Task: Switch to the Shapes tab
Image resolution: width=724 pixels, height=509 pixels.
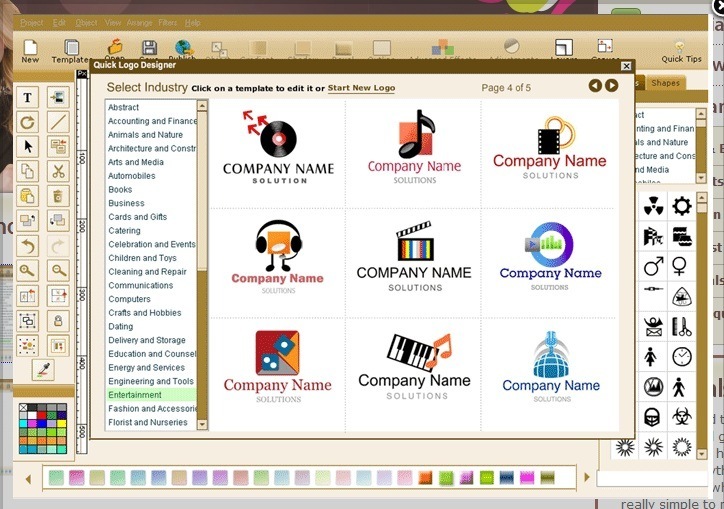Action: click(x=665, y=83)
